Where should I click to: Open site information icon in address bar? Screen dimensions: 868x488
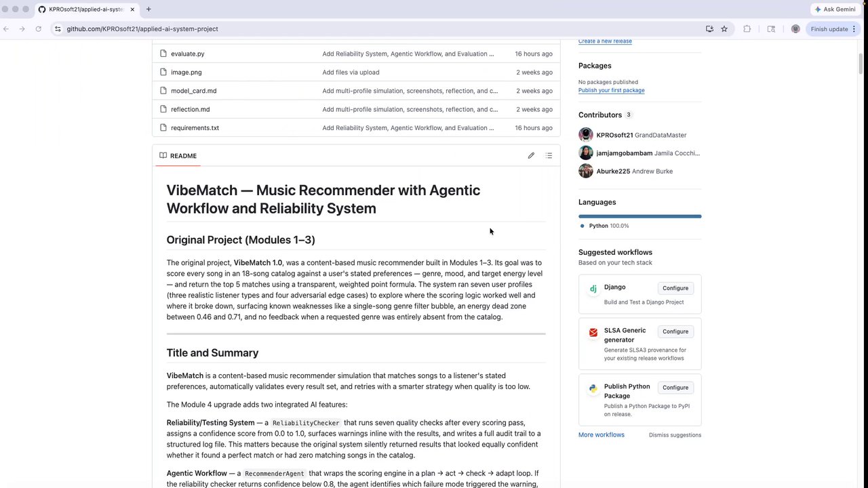pos(58,29)
